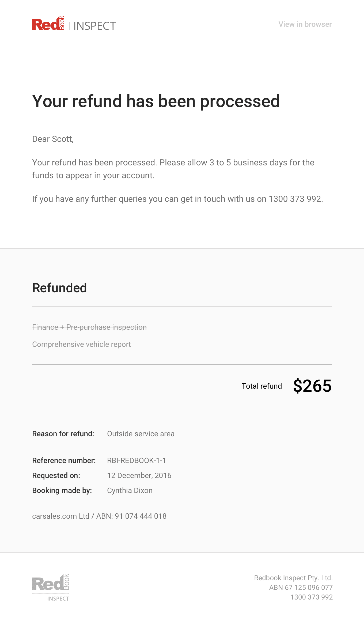Screen dimensions: 364x622
Task: Click Redbook Inspect Pty. Ltd. in footer
Action: (293, 578)
